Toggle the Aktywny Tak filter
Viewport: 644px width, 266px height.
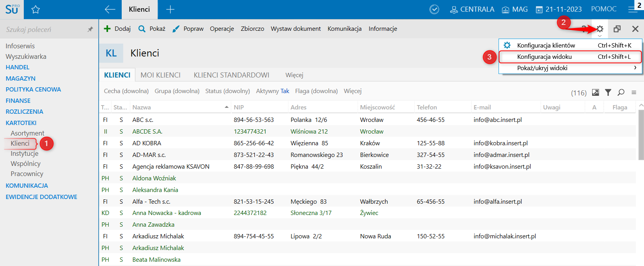pos(273,91)
